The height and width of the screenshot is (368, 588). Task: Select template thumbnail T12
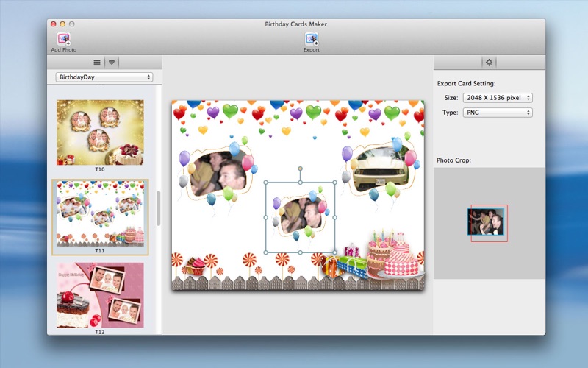pos(100,295)
